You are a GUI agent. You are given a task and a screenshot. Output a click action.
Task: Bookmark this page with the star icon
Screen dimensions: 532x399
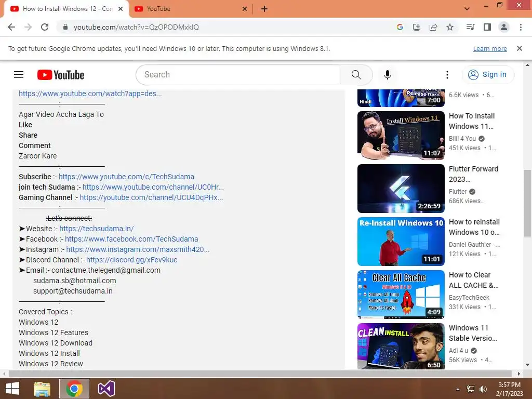(450, 27)
